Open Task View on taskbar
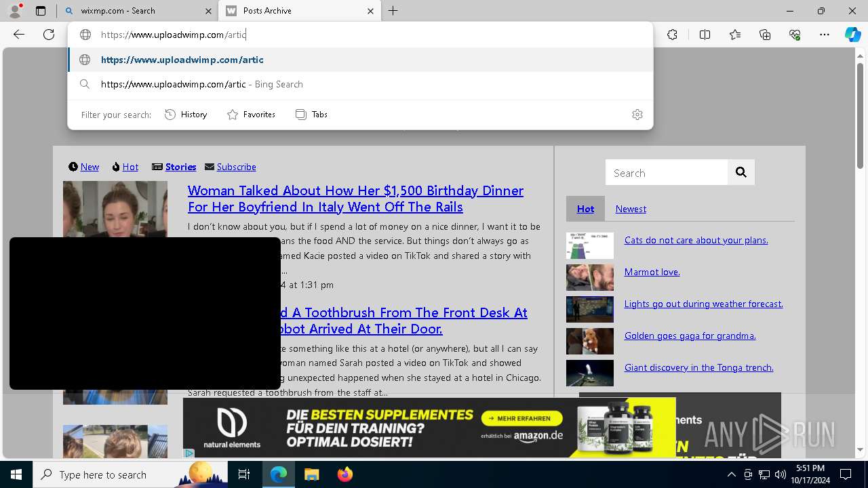The height and width of the screenshot is (488, 868). 244,474
